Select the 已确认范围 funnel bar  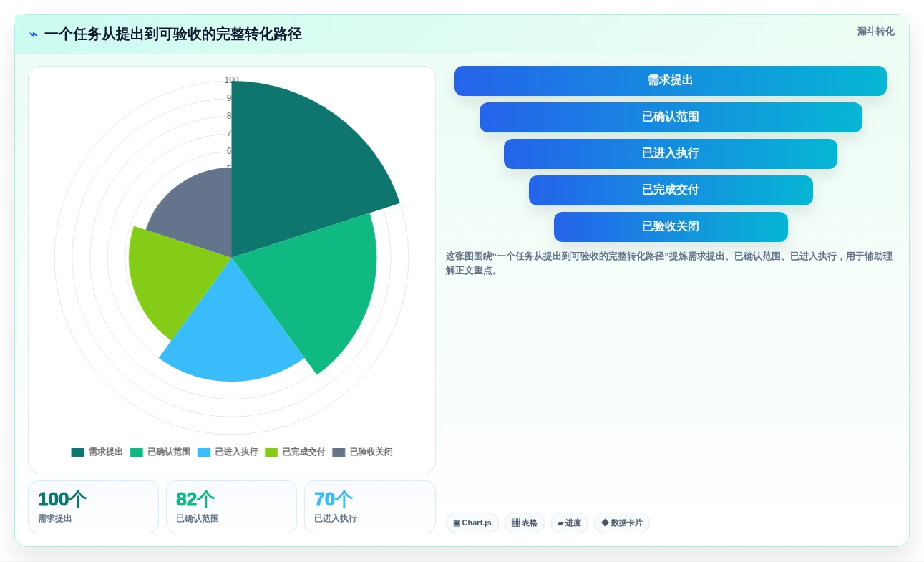point(671,117)
